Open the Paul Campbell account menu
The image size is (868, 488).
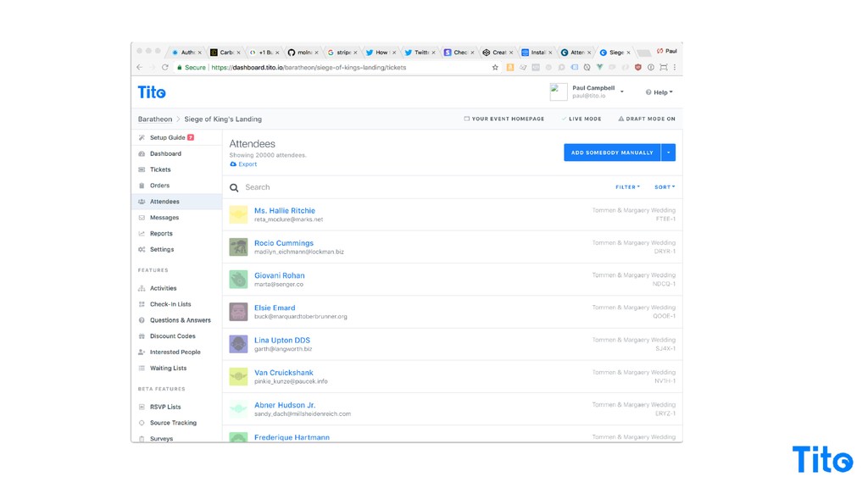click(x=587, y=91)
